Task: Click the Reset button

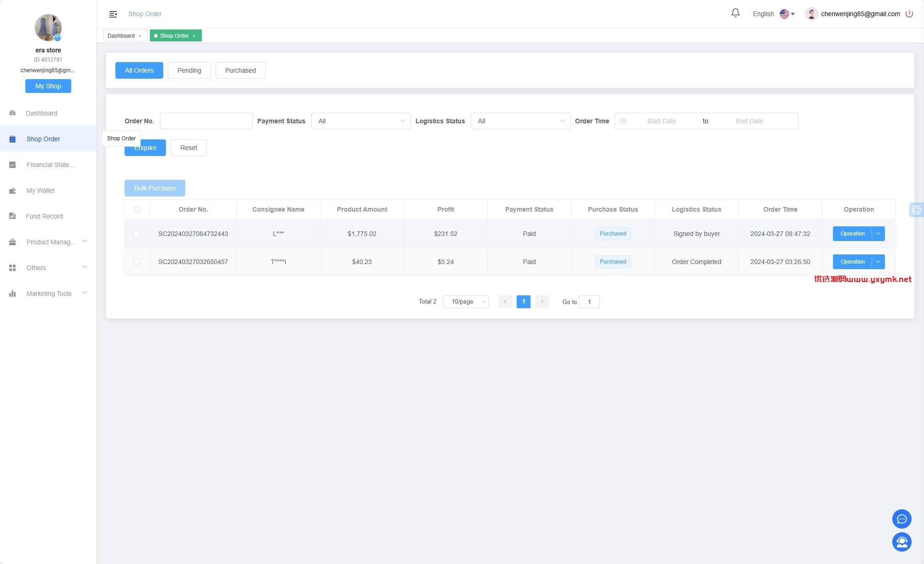Action: 188,148
